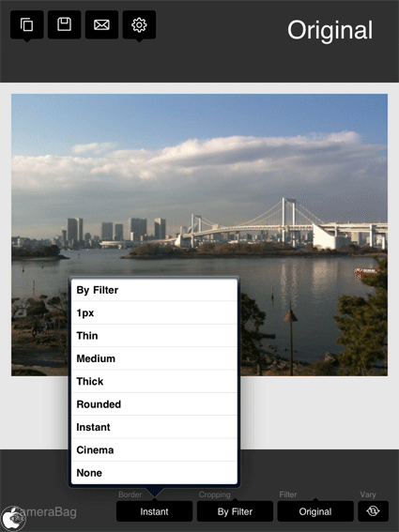Select Cinema border style
The image size is (399, 532).
(x=154, y=449)
